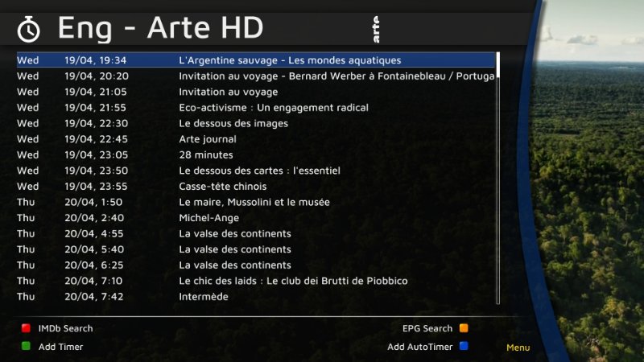
Task: Click the 20/04, 1:50 time cell
Action: (x=93, y=203)
